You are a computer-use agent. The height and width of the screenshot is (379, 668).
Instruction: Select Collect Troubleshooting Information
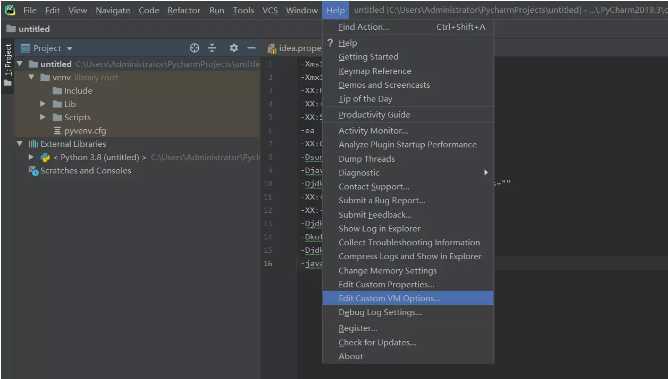(408, 242)
